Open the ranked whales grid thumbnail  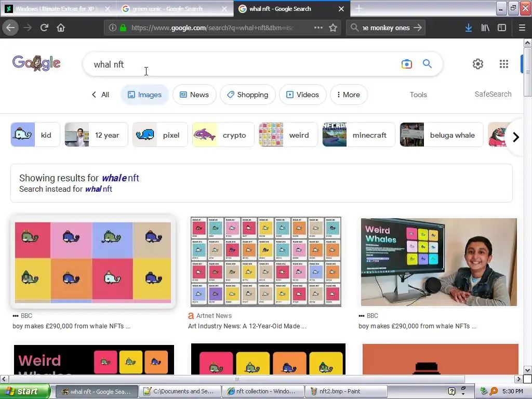point(265,262)
